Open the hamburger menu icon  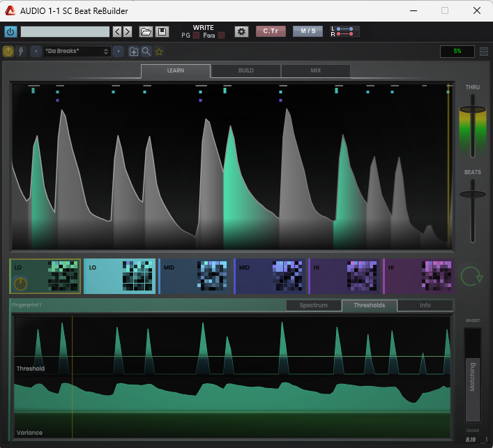[x=484, y=52]
